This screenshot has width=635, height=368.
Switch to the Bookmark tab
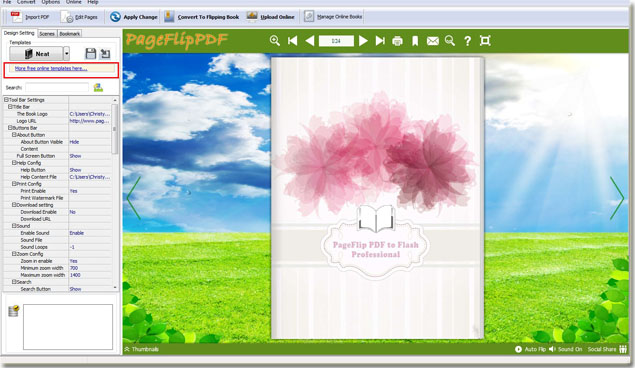pos(70,34)
